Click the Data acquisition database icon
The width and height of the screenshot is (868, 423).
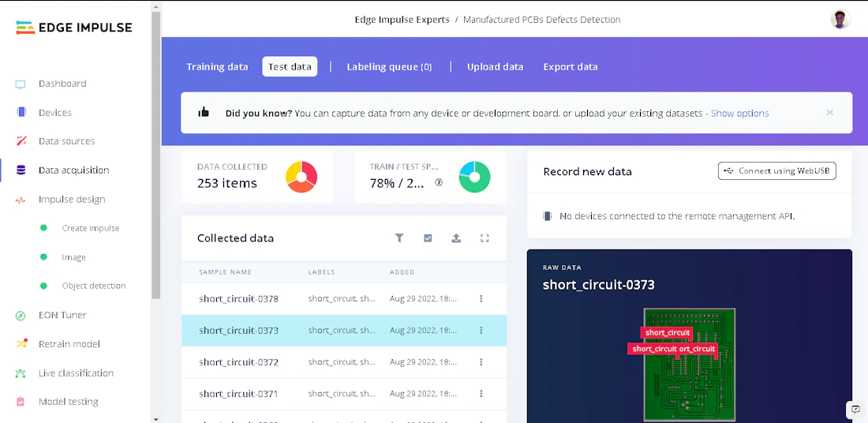21,170
